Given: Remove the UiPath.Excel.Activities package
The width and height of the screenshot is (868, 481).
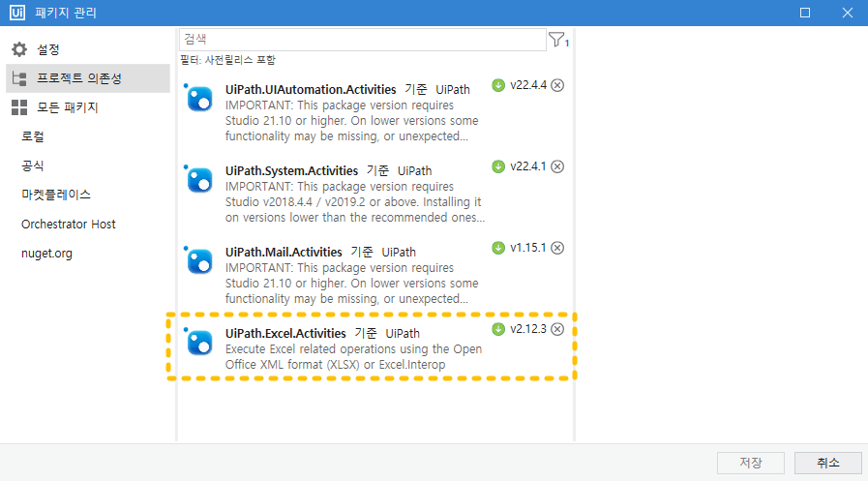Looking at the screenshot, I should 557,329.
